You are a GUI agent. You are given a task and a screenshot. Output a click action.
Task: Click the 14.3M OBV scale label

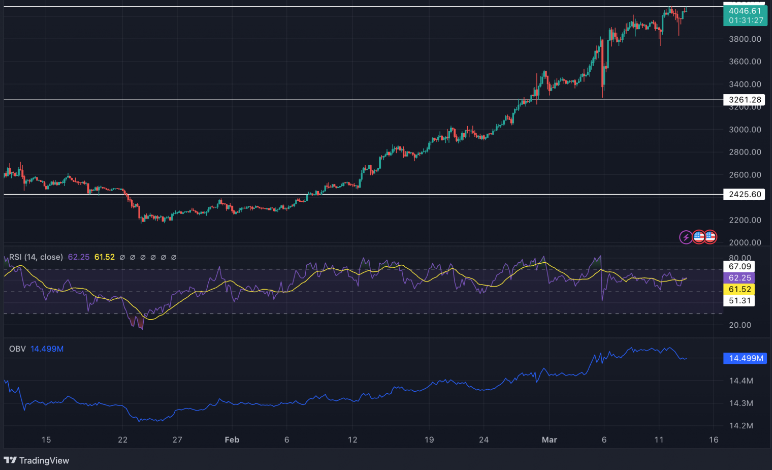(741, 403)
